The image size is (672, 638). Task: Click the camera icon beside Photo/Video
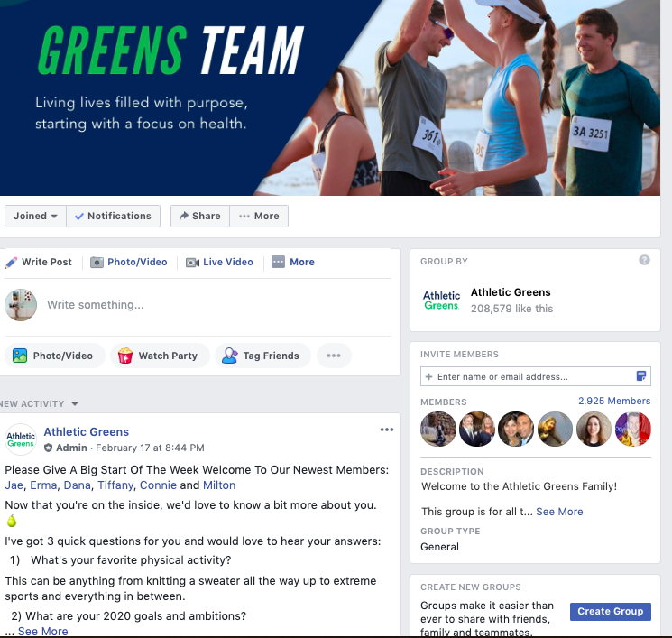point(97,263)
